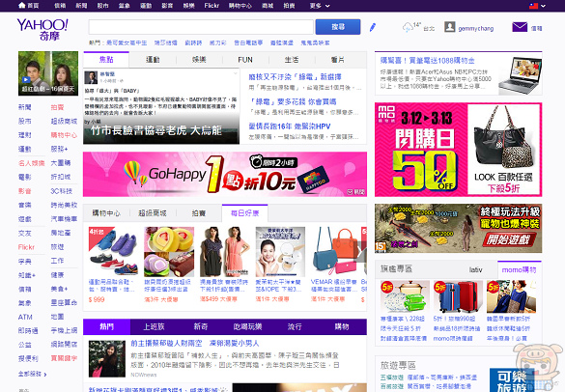
Task: Open the 可樂旅遊 travel ad
Action: coord(511,380)
